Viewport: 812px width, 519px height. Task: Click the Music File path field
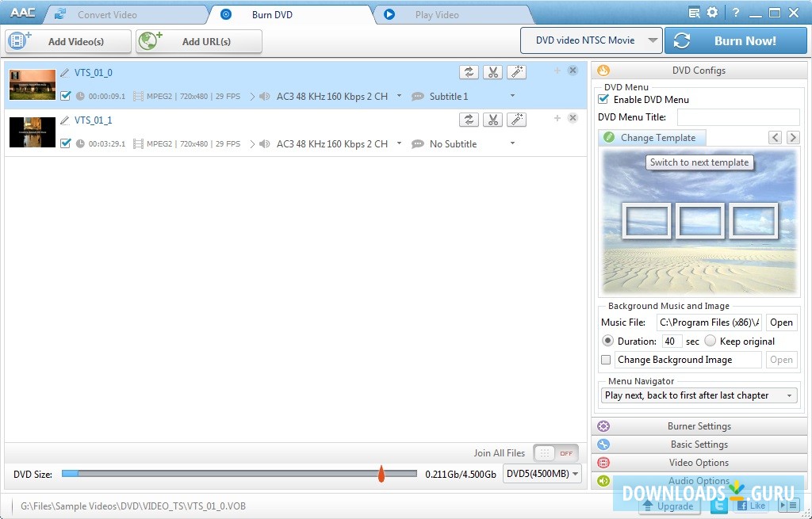click(710, 322)
